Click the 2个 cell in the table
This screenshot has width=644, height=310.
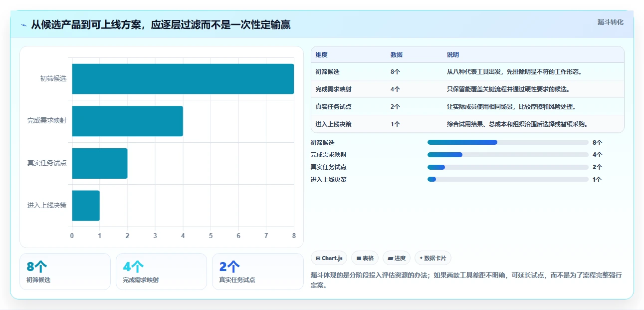tap(395, 107)
